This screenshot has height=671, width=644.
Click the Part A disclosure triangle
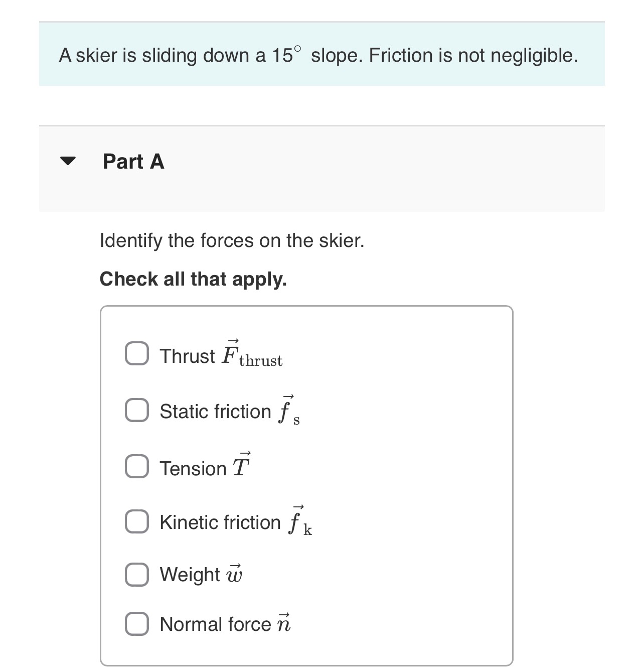click(69, 161)
